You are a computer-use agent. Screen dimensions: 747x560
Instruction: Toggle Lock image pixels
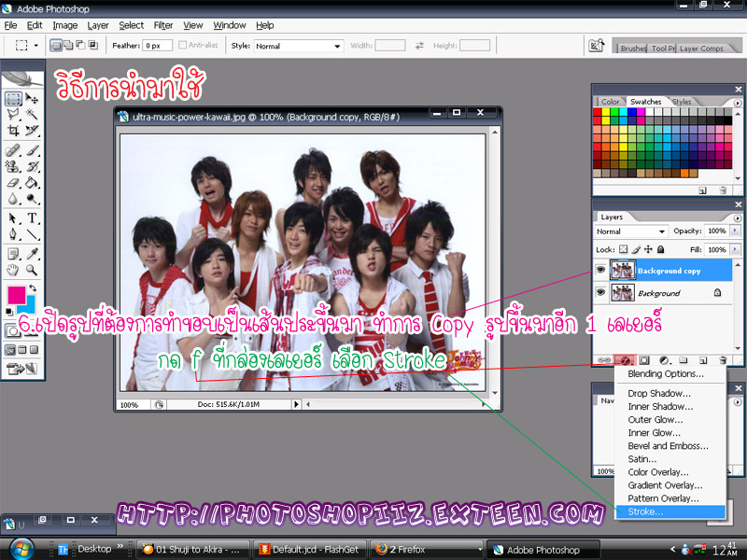[x=636, y=249]
